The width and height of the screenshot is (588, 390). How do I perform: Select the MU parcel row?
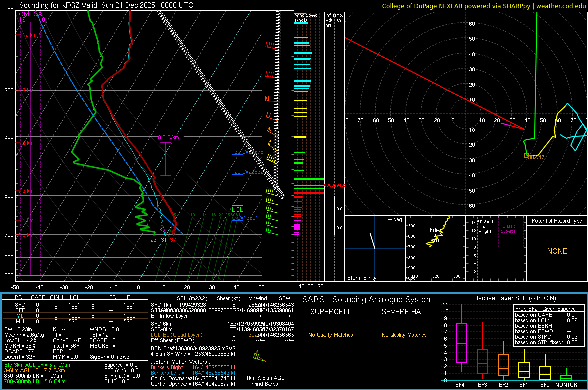pos(75,321)
